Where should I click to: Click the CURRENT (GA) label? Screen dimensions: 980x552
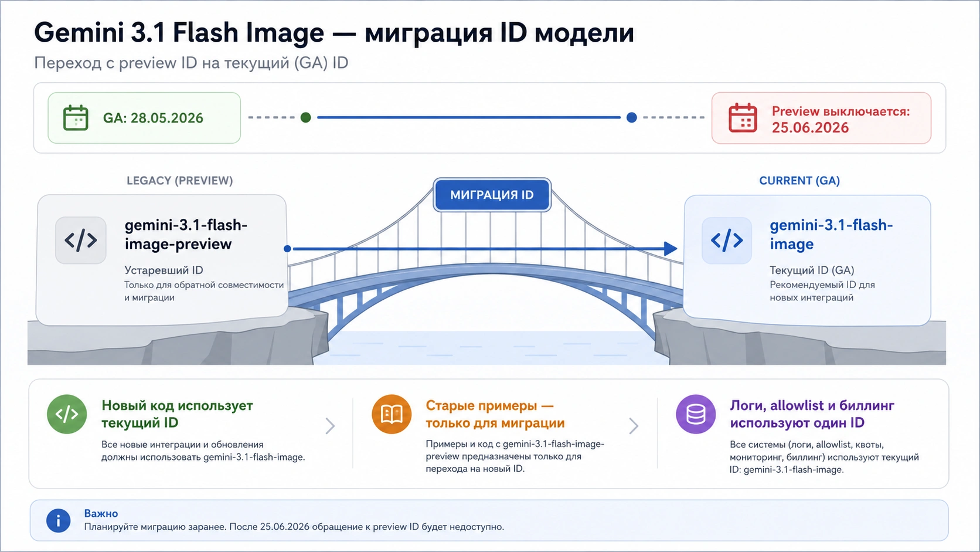(x=799, y=181)
